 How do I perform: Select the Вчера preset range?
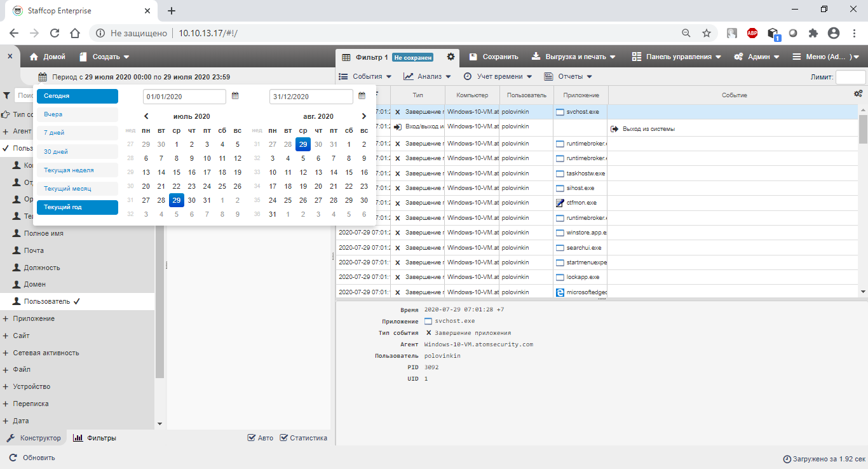coord(77,114)
